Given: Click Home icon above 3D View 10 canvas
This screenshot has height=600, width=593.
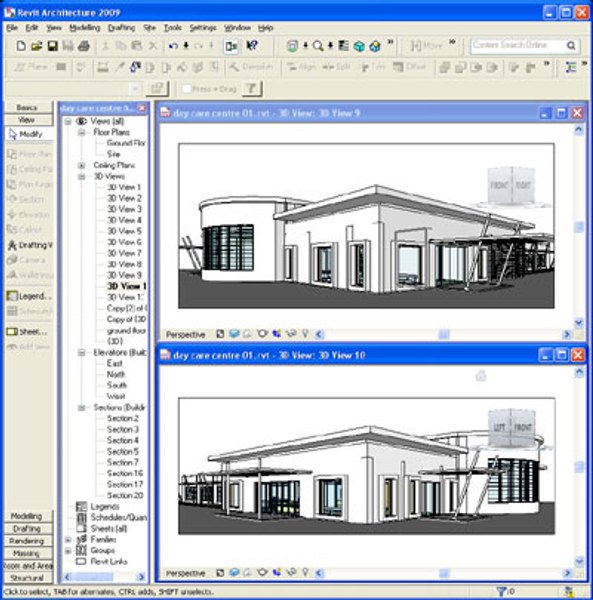Looking at the screenshot, I should [x=481, y=375].
